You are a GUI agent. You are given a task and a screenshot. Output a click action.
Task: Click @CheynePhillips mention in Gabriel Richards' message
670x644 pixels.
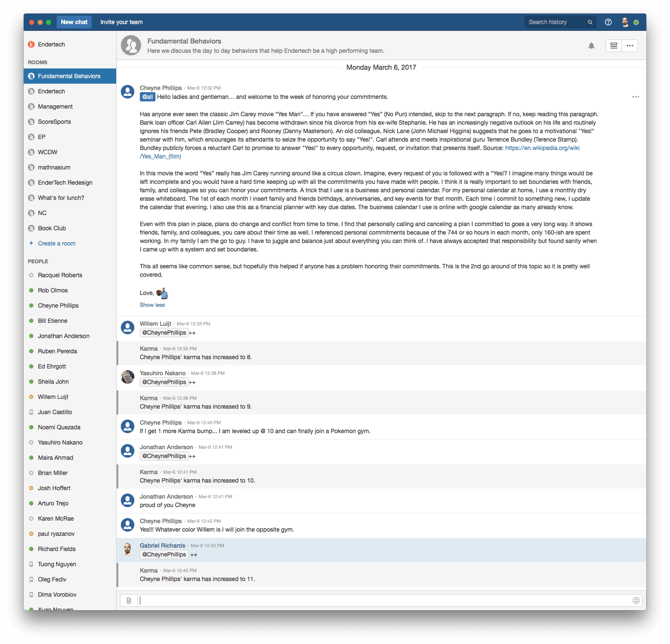click(x=164, y=554)
